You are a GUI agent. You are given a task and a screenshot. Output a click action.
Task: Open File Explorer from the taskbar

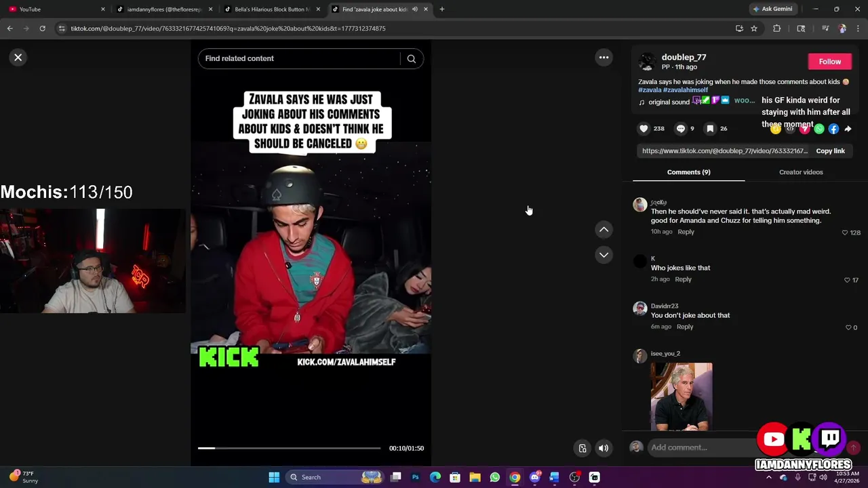click(475, 477)
